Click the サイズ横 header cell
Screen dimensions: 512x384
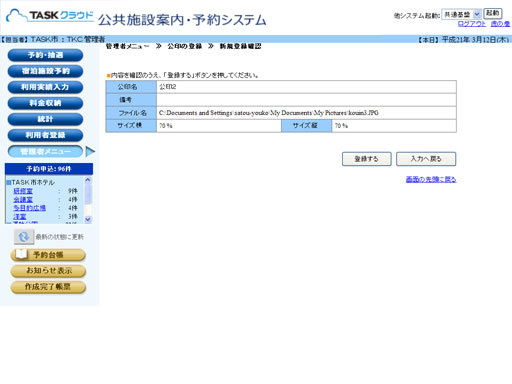(x=131, y=126)
